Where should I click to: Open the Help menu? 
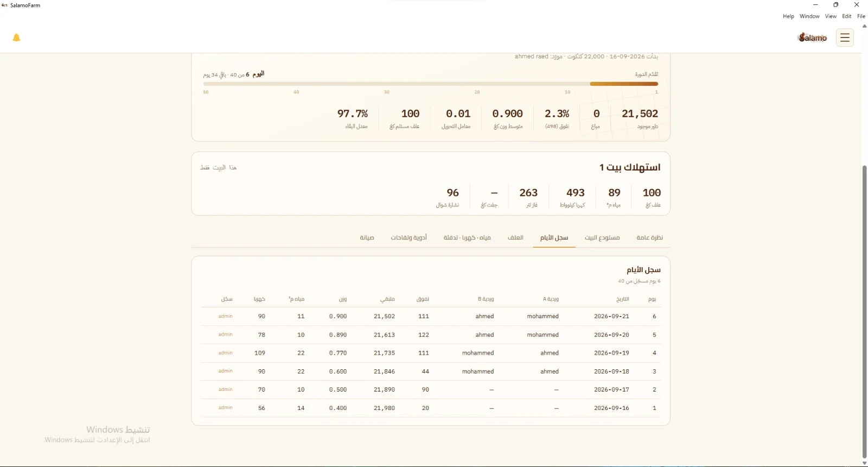788,16
